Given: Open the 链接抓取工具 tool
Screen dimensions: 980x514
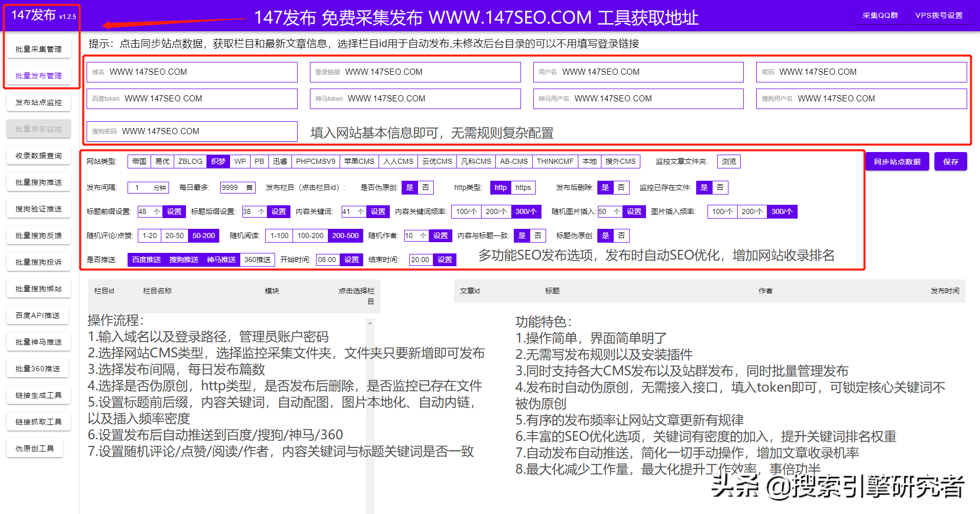Looking at the screenshot, I should 38,422.
